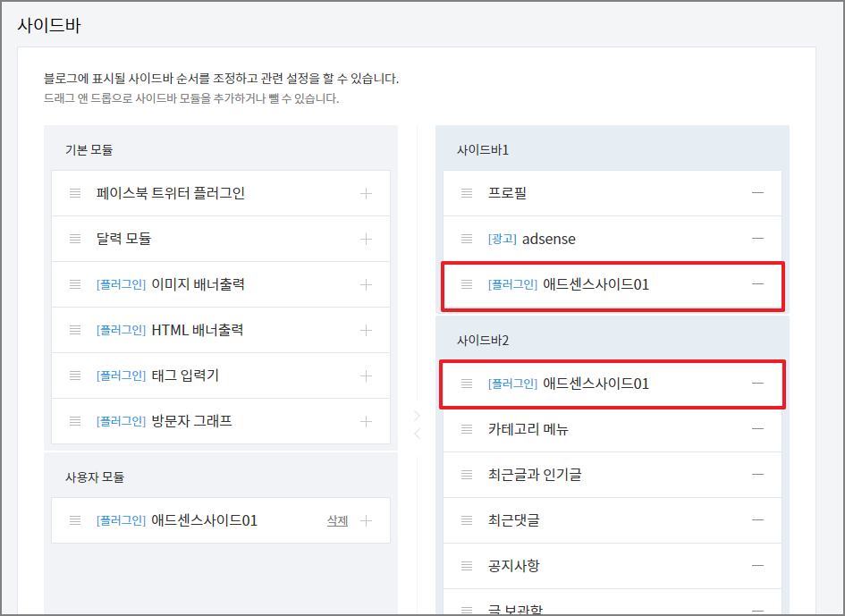Remove 애드센스사이드01 from 사이드바1
The height and width of the screenshot is (616, 845).
coord(757,286)
